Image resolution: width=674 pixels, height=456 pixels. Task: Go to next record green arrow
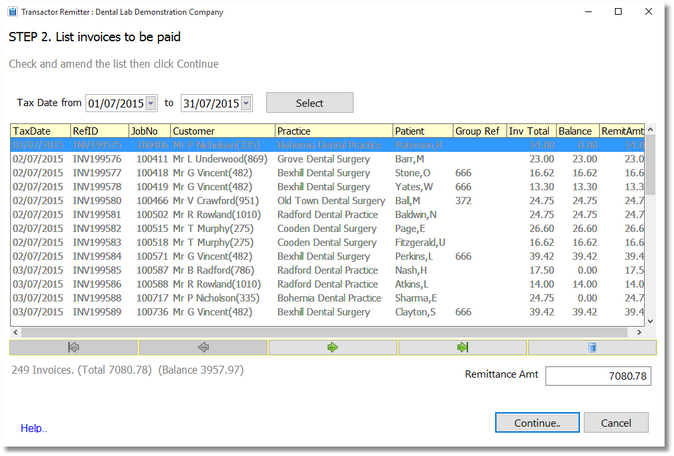[x=333, y=347]
